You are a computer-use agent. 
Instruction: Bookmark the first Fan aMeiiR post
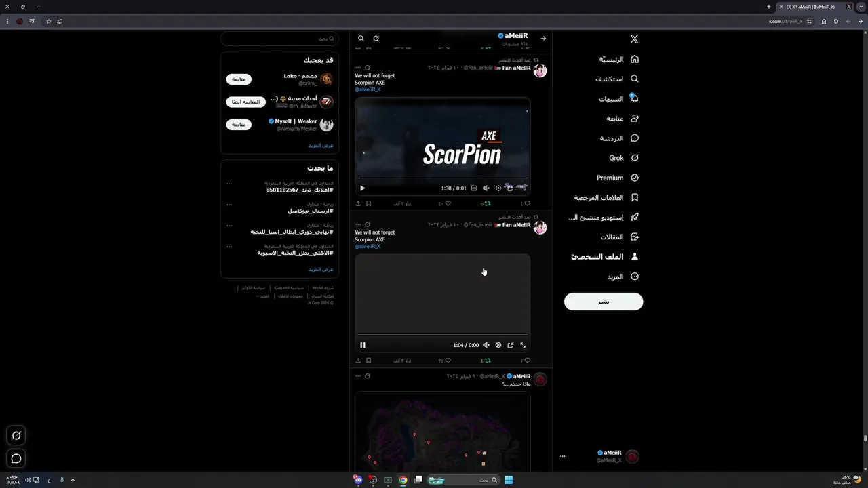pyautogui.click(x=368, y=203)
